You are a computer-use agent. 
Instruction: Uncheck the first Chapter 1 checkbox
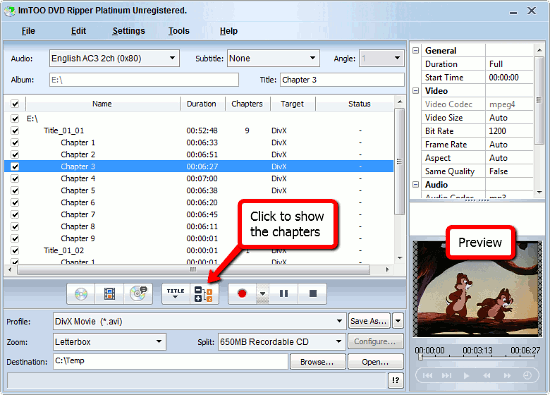[15, 142]
